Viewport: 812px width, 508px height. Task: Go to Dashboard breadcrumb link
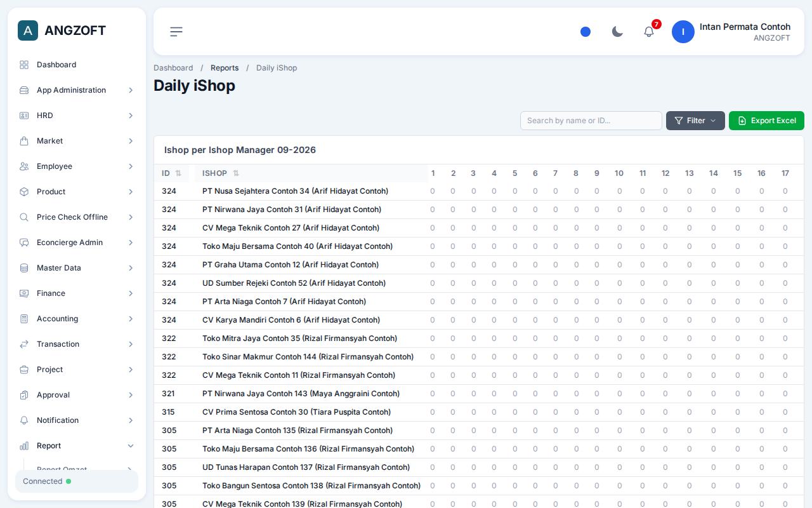173,68
